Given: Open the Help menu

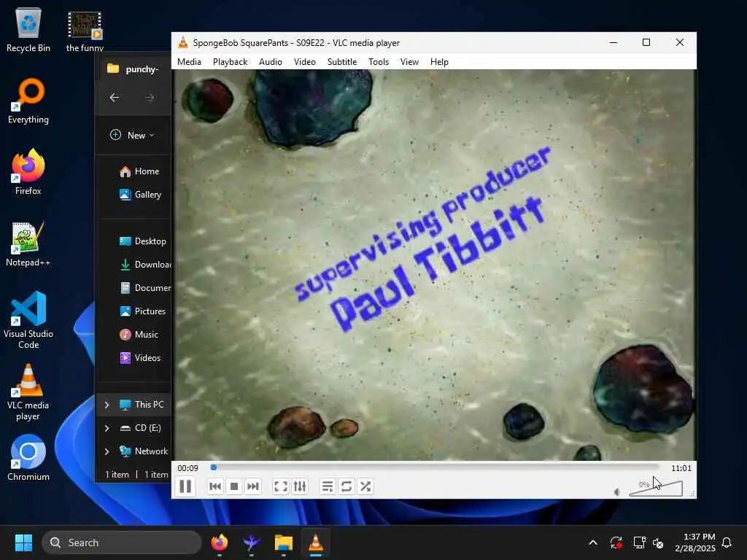Looking at the screenshot, I should point(438,62).
